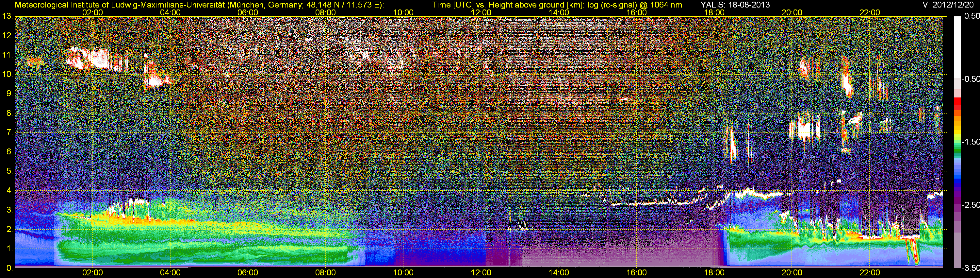This screenshot has width=980, height=278.
Task: Click the red band of the color scale
Action: pos(957,104)
